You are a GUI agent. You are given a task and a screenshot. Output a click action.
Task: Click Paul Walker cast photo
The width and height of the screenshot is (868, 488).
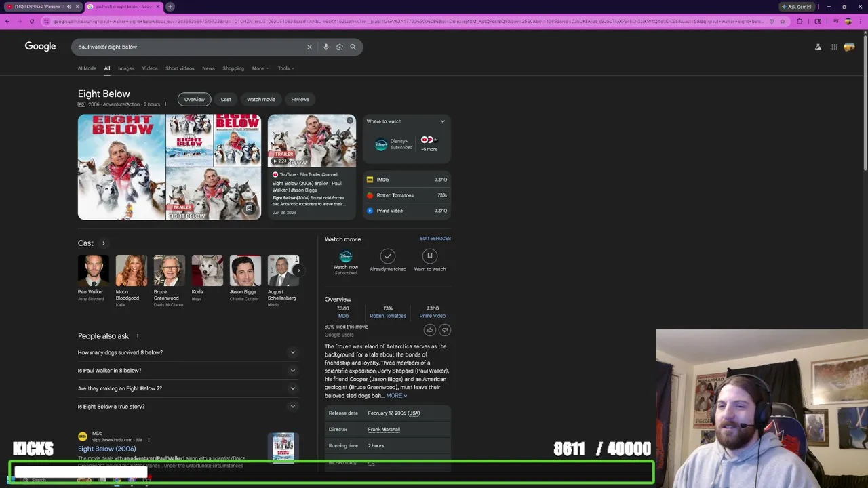coord(93,270)
